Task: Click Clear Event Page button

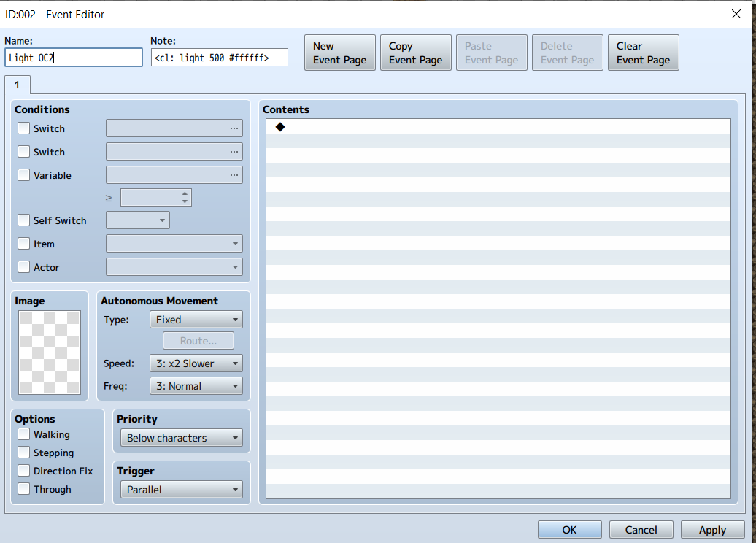Action: [643, 53]
